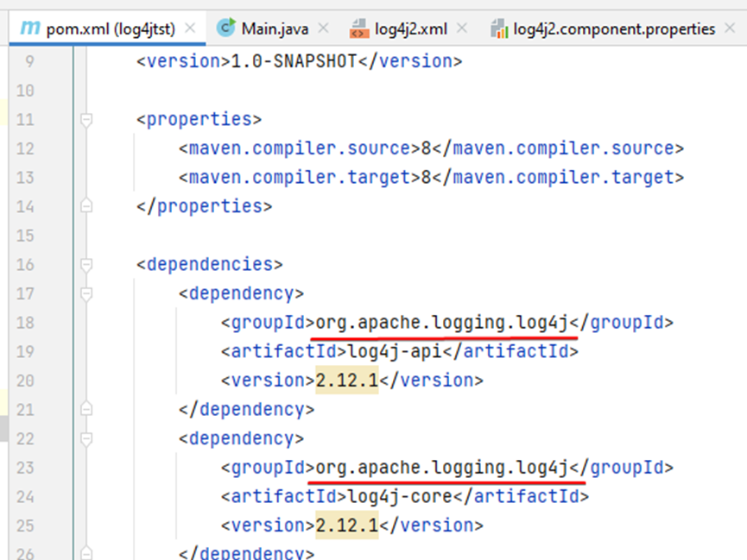Collapse fold marker at closing dependency line 21
Viewport: 747px width, 560px height.
point(86,409)
